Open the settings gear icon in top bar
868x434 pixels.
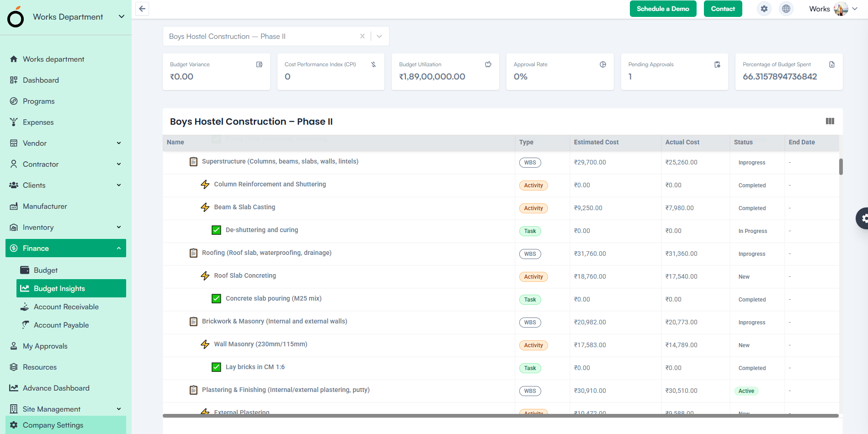click(x=764, y=9)
